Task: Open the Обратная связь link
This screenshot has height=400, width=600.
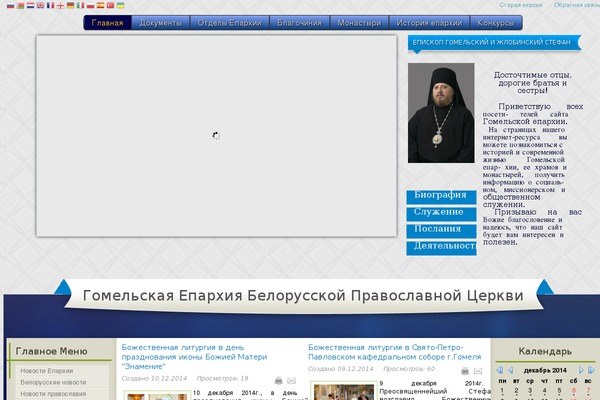Action: pyautogui.click(x=577, y=5)
